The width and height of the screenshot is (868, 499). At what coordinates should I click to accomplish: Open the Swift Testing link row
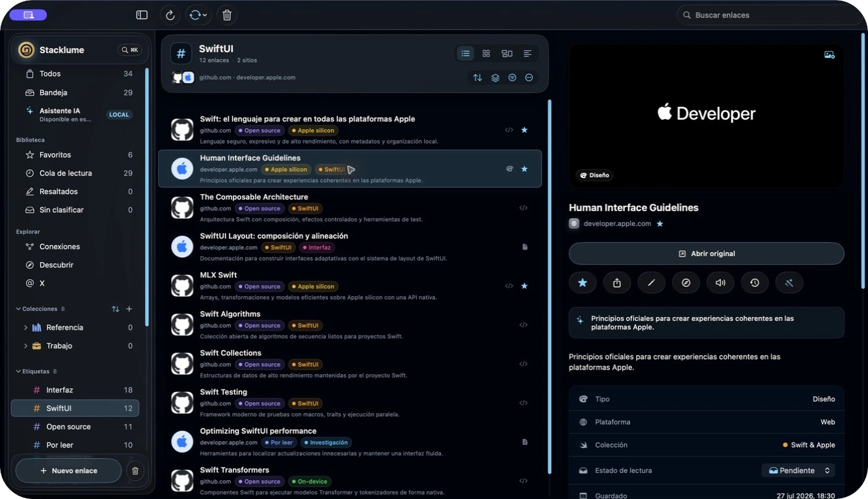click(350, 402)
